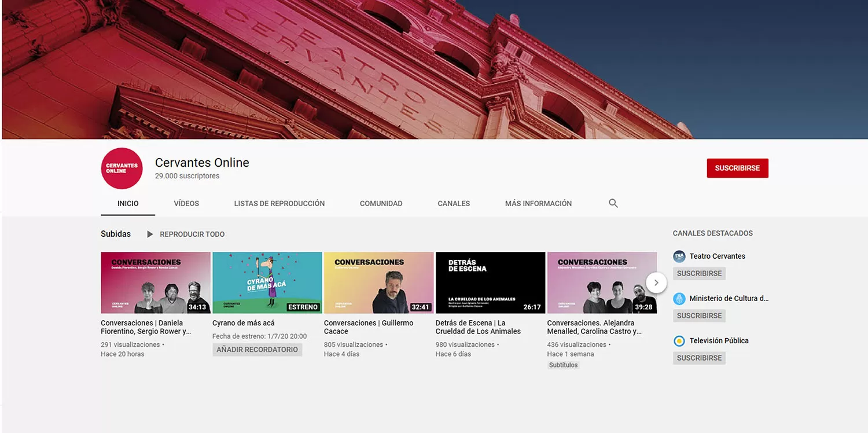Switch to the INICIO tab
Screen dimensions: 868x433
click(128, 204)
